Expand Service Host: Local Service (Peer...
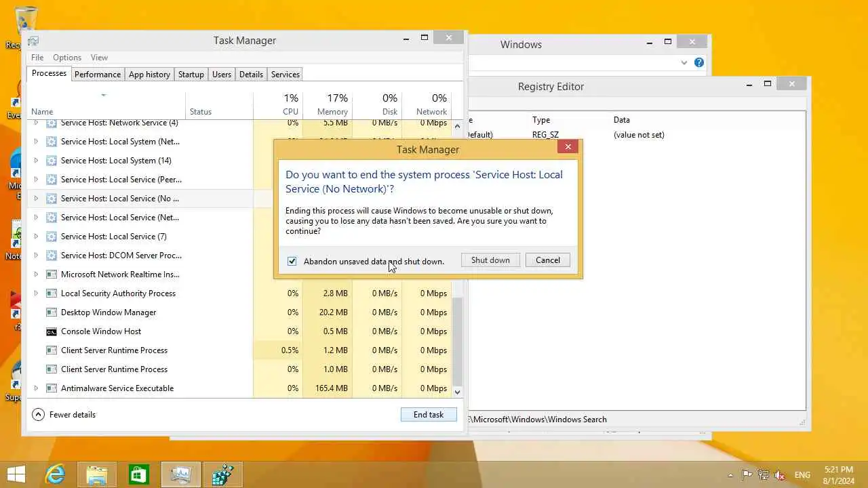This screenshot has height=488, width=868. 36,180
